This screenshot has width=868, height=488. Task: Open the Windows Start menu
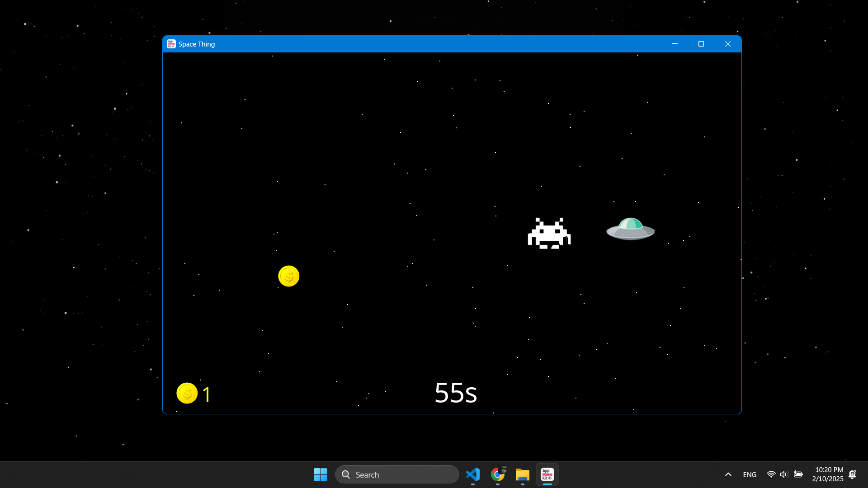(321, 474)
